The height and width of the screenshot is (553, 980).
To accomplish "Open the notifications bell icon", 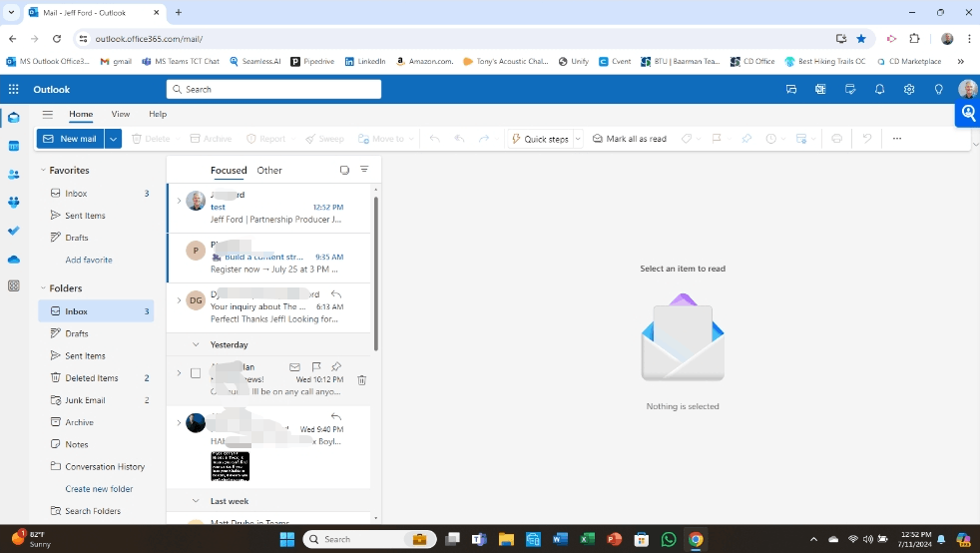I will [x=879, y=90].
